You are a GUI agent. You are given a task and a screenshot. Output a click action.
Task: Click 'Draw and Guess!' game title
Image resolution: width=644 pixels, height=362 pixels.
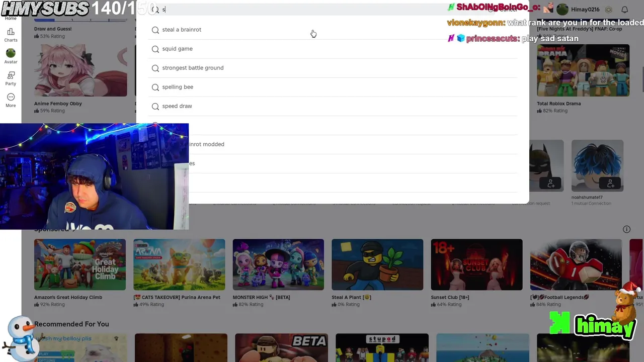pyautogui.click(x=53, y=29)
